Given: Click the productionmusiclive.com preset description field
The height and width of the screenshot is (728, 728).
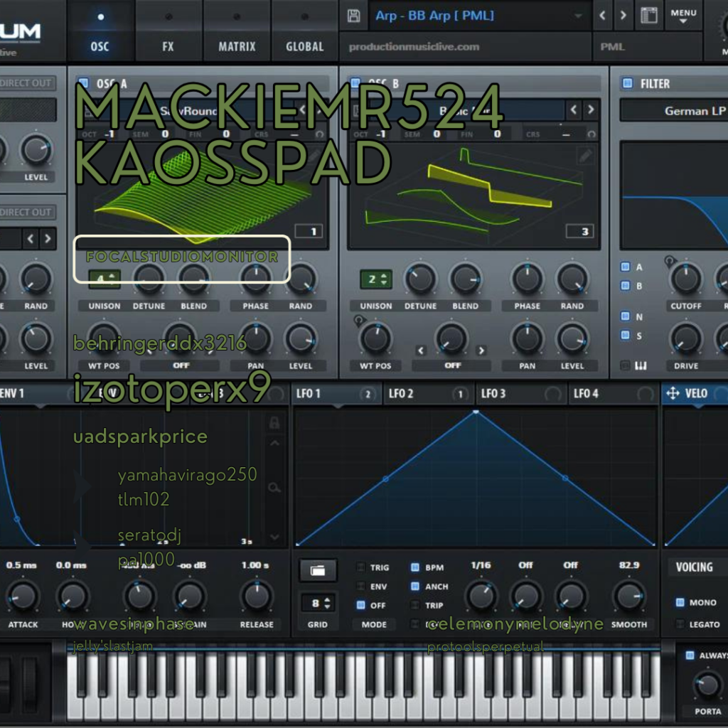Looking at the screenshot, I should coord(466,47).
